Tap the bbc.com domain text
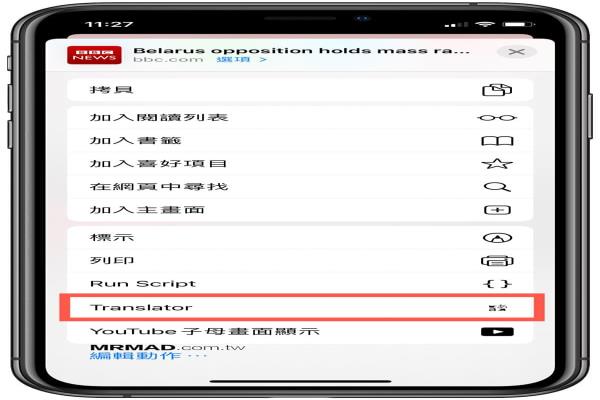The height and width of the screenshot is (400, 600). pos(168,60)
